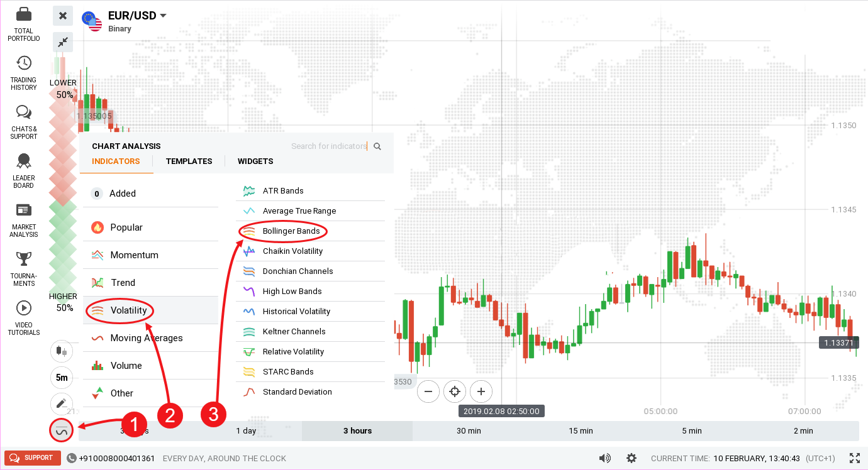Open settings with the gear icon
This screenshot has height=470, width=868.
(632, 458)
